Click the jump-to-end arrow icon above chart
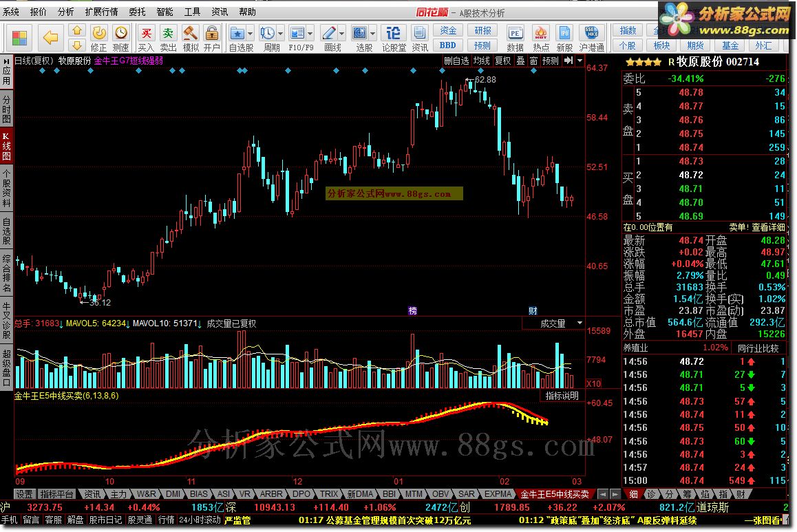 click(568, 61)
